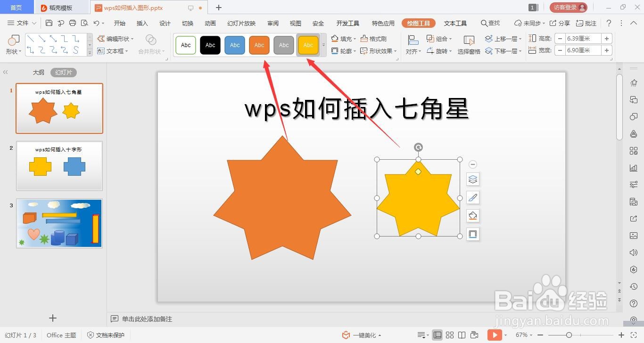Enable 文档未保护 document protection toggle
This screenshot has width=644, height=343.
[105, 335]
